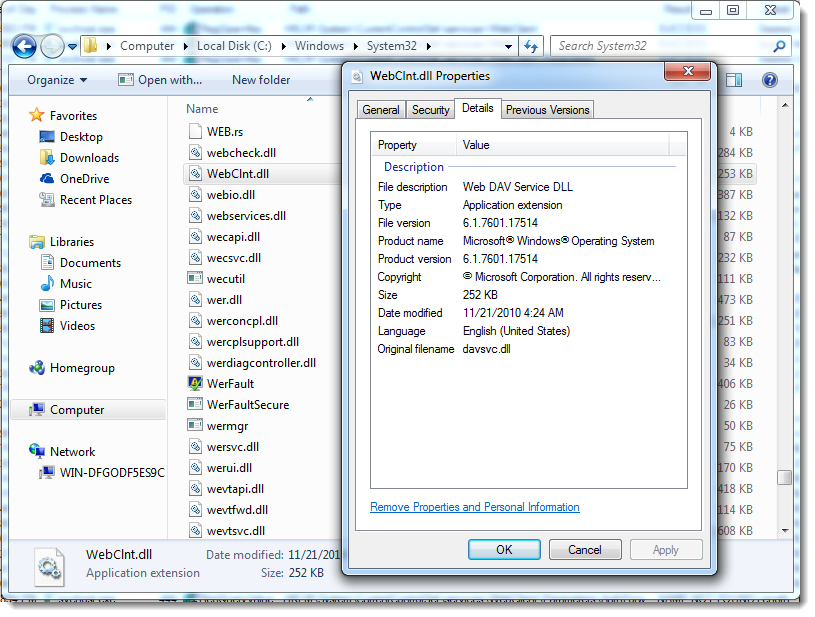Click Remove Properties and Personal Information link

pyautogui.click(x=474, y=507)
